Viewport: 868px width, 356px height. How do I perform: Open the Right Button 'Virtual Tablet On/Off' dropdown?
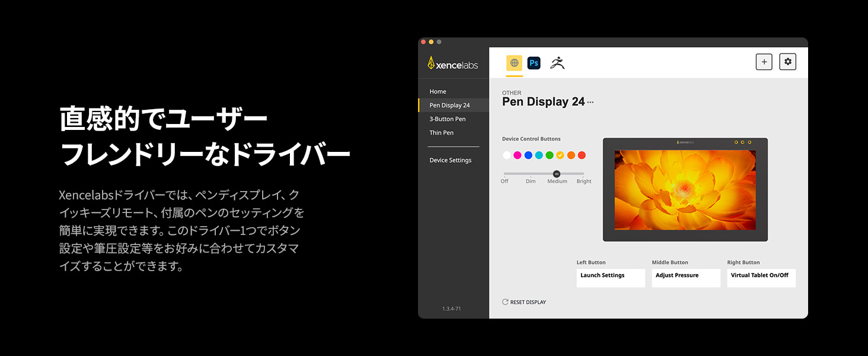(x=761, y=278)
